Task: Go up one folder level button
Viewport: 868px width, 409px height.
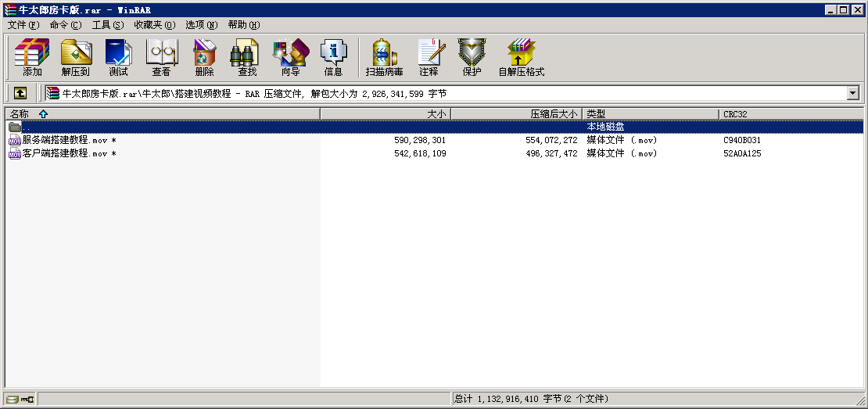Action: 20,93
